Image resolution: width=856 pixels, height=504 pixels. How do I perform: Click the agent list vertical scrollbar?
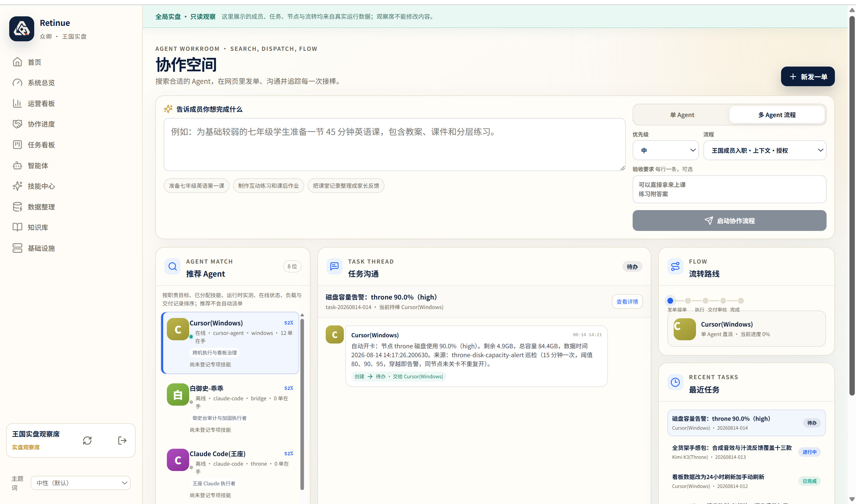[302, 404]
